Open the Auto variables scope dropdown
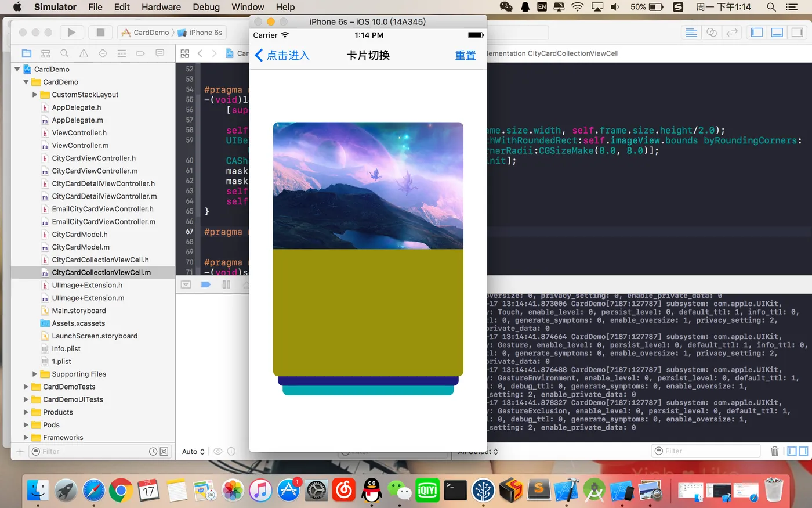 point(193,452)
